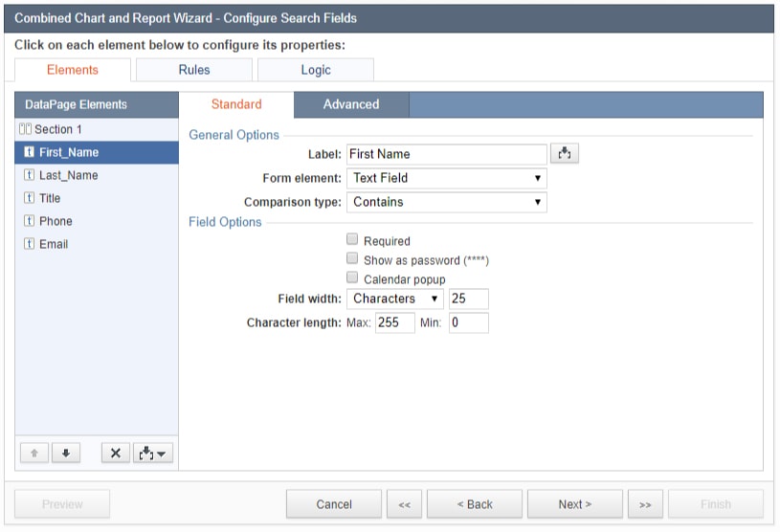Click the skip to last step >> button
The width and height of the screenshot is (780, 532).
pos(645,504)
